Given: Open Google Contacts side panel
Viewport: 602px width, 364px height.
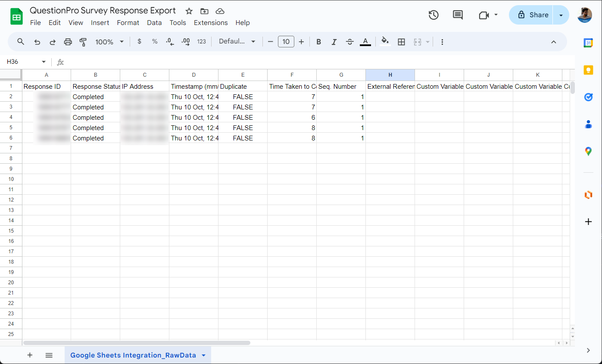Looking at the screenshot, I should (588, 124).
